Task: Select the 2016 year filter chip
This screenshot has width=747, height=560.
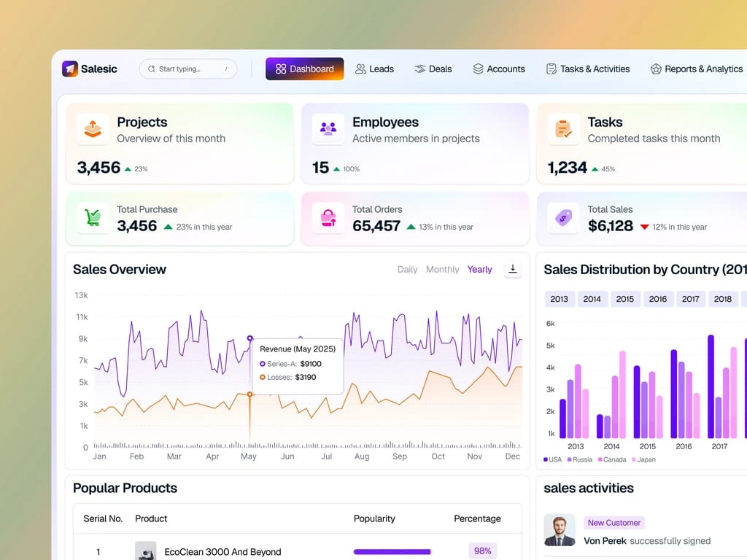Action: tap(658, 299)
